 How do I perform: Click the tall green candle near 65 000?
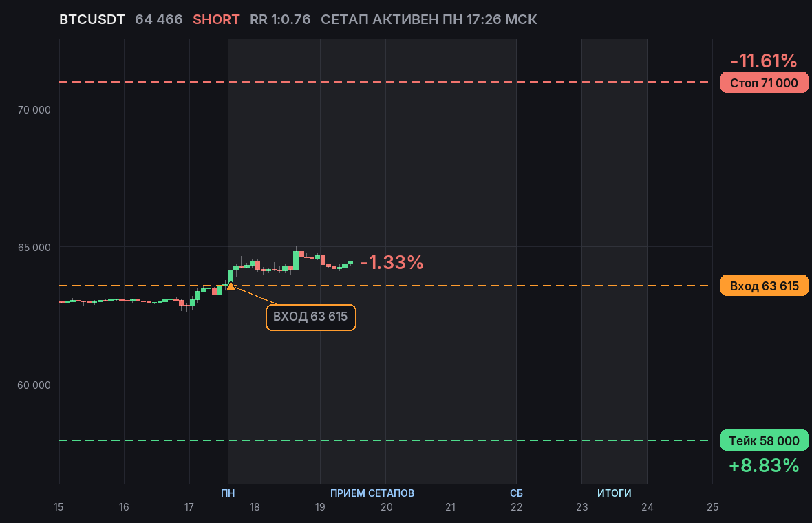coord(296,260)
